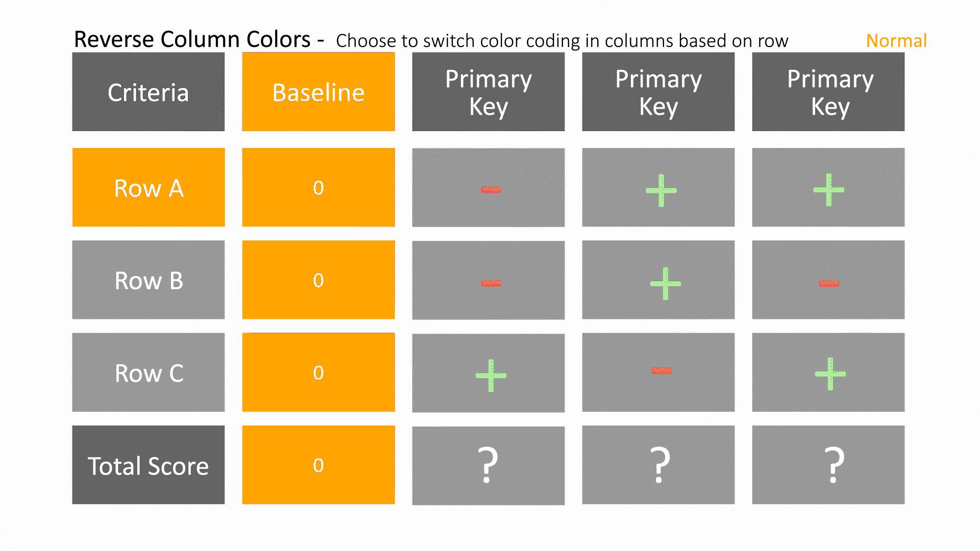Viewport: 980px width, 551px height.
Task: Click the green plus in Row C, third Primary Key column
Action: (830, 374)
